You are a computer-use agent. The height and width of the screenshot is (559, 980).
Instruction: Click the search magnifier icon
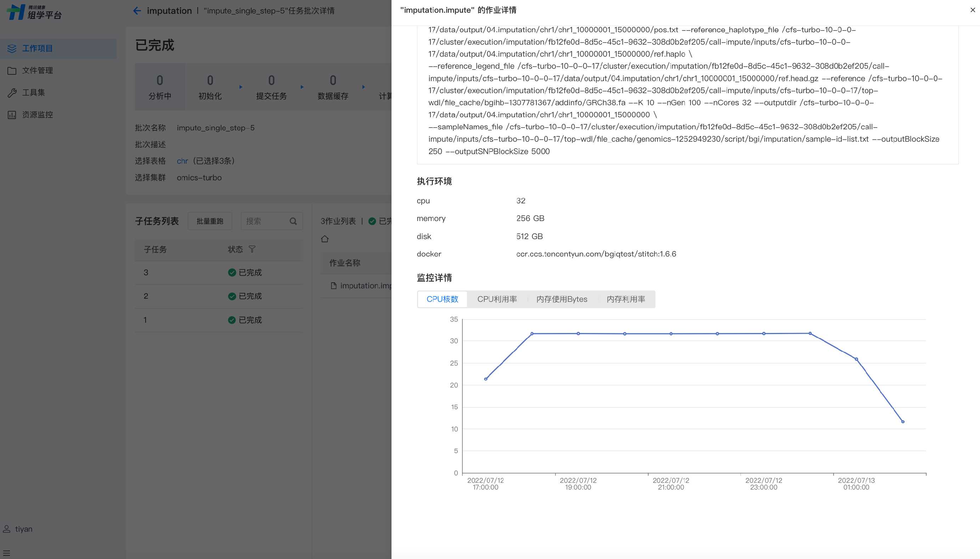(x=293, y=221)
